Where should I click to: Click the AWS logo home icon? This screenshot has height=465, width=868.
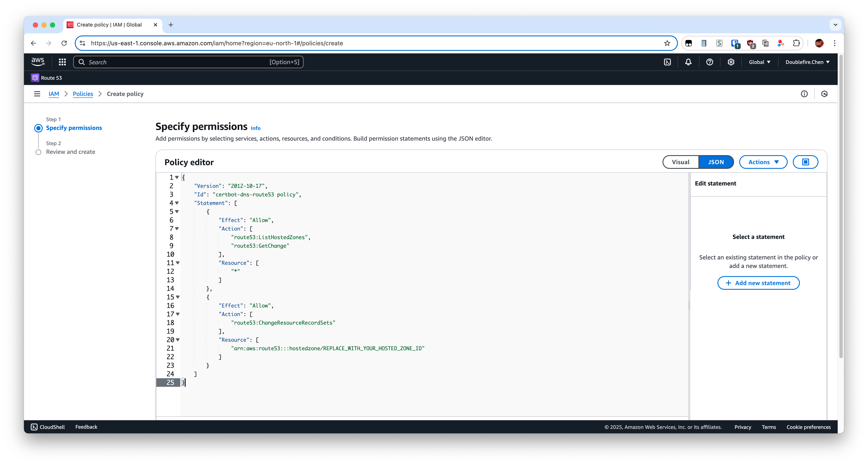coord(38,62)
